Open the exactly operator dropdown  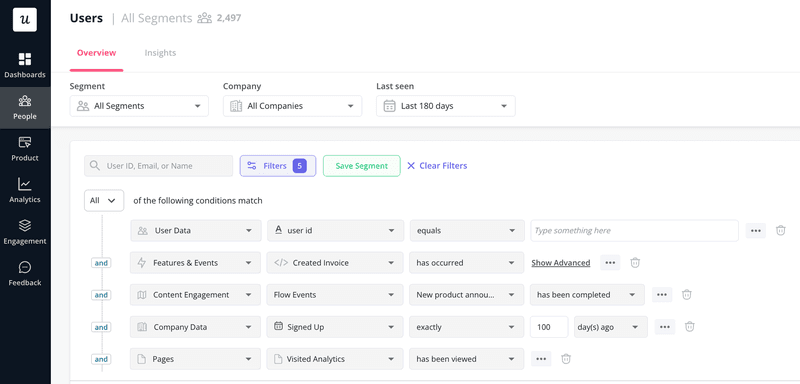pyautogui.click(x=467, y=327)
